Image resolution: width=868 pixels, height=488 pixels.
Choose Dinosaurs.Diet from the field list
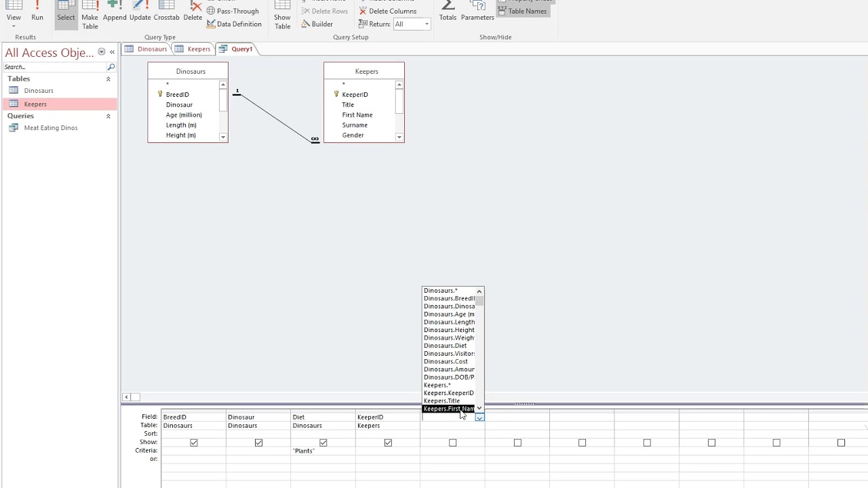[449, 346]
